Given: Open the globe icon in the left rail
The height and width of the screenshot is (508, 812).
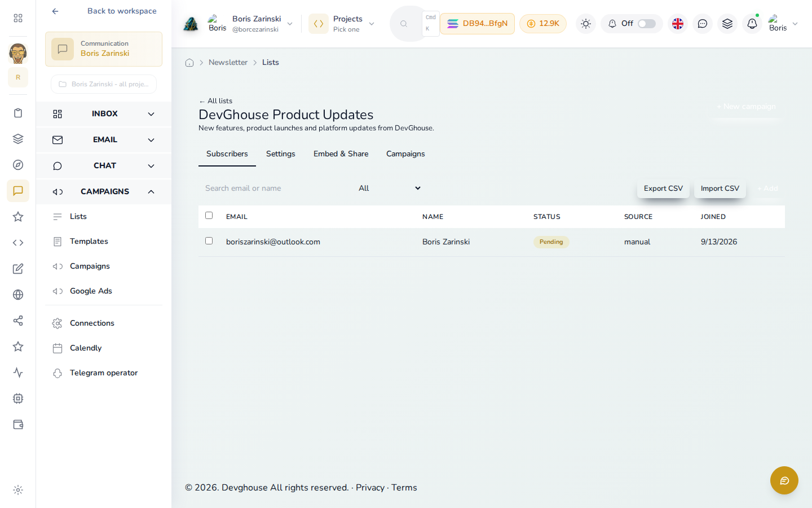Looking at the screenshot, I should click(18, 295).
